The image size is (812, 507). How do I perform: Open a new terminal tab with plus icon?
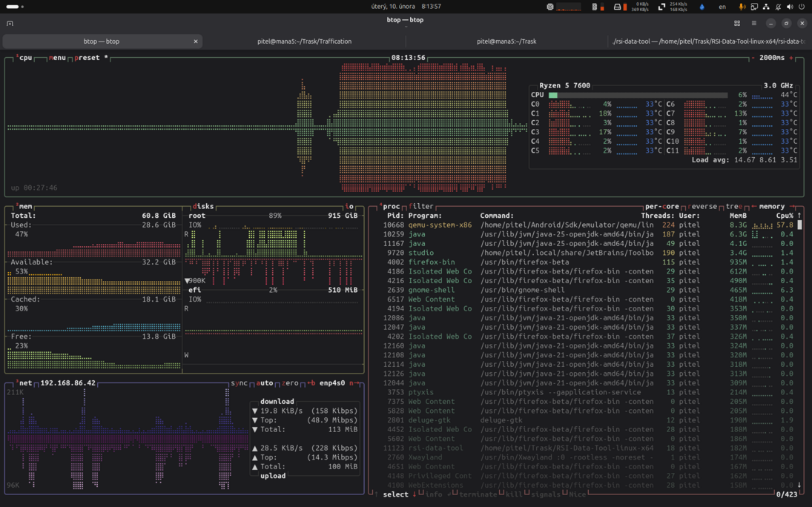coord(10,23)
